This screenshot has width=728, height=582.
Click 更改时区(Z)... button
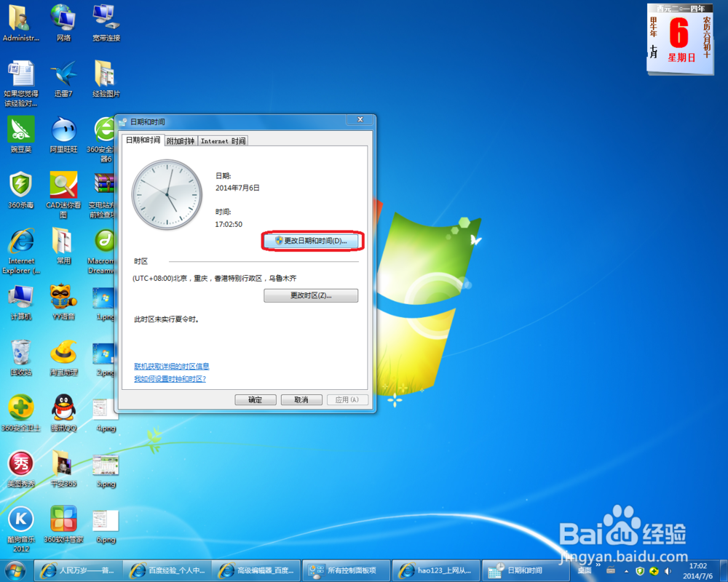point(311,295)
